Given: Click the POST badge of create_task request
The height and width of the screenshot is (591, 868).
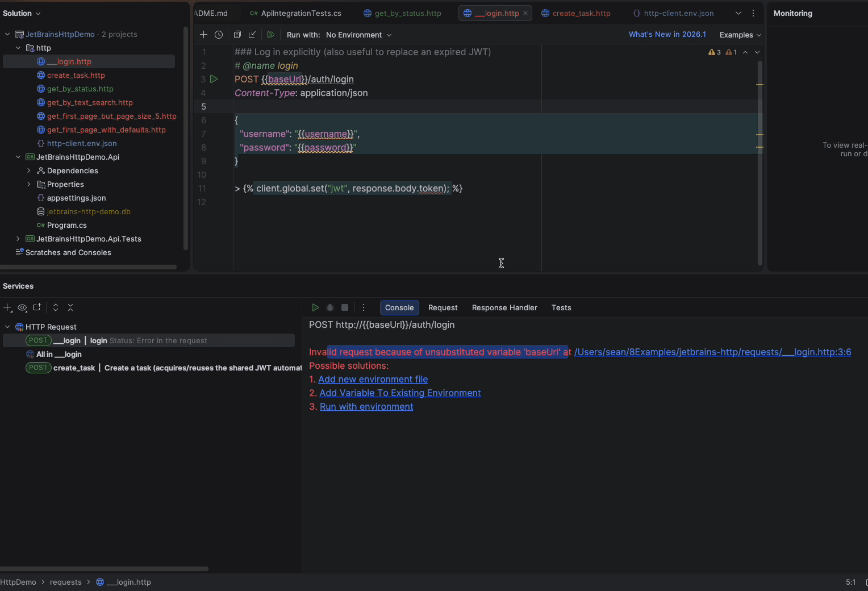Looking at the screenshot, I should (x=38, y=368).
